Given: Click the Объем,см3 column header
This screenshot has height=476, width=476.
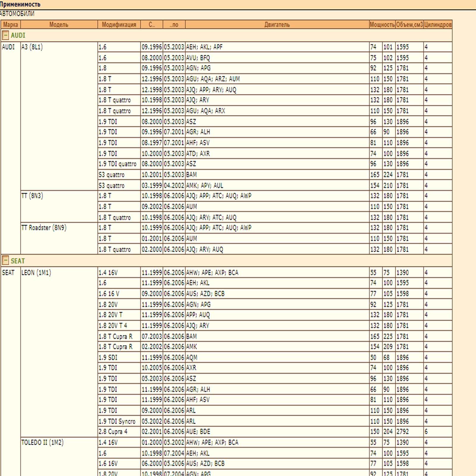Looking at the screenshot, I should pos(409,24).
